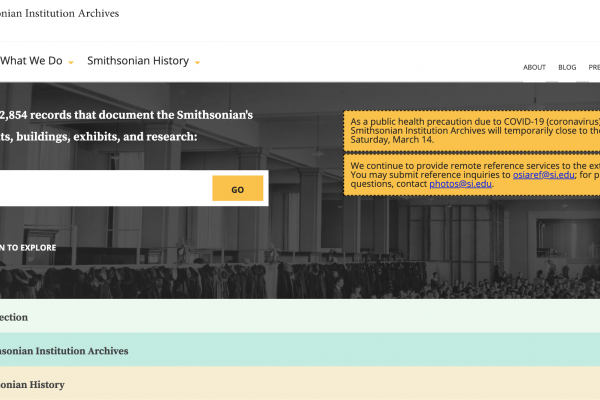Click the records count headline text
600x400 pixels.
126,115
